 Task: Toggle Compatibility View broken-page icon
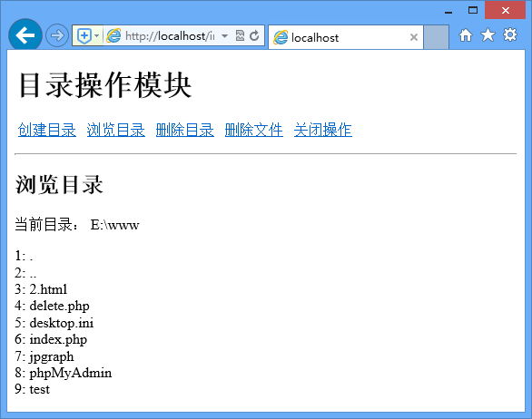click(240, 35)
